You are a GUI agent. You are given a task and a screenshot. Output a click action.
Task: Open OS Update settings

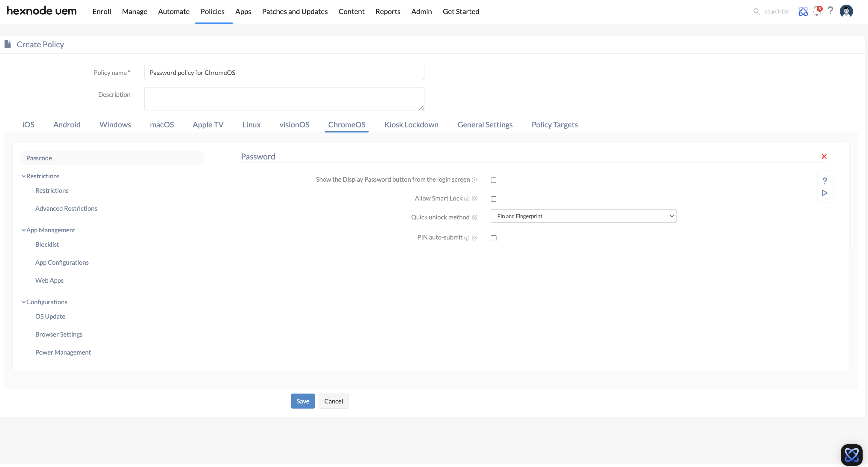click(50, 316)
